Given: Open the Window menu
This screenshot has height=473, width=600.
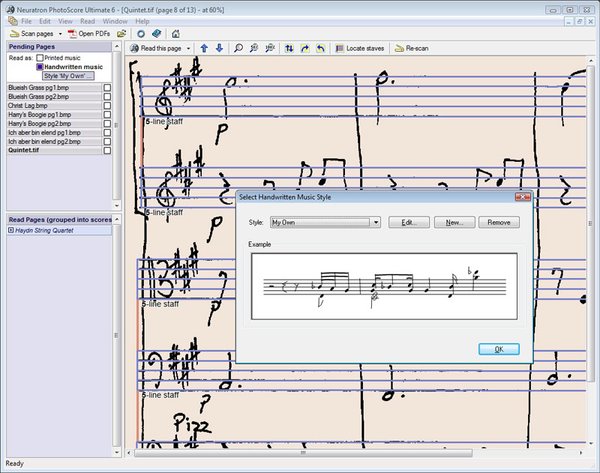Looking at the screenshot, I should click(x=115, y=21).
